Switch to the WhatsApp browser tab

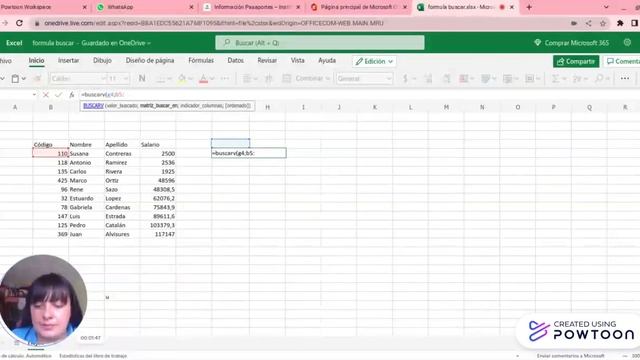pyautogui.click(x=145, y=7)
